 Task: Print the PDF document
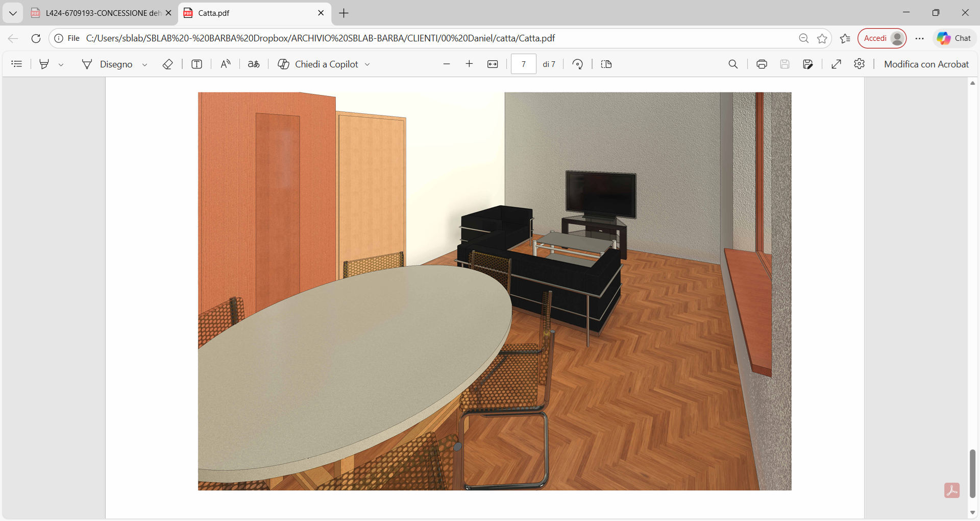tap(762, 64)
